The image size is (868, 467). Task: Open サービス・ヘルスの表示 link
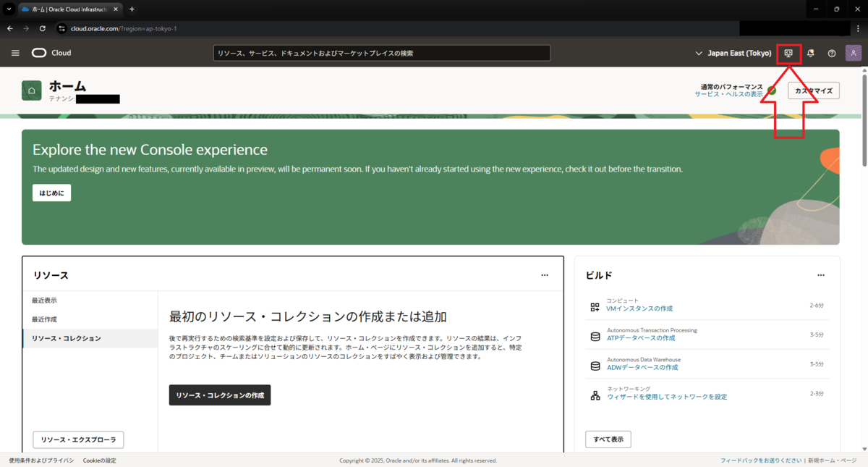728,94
